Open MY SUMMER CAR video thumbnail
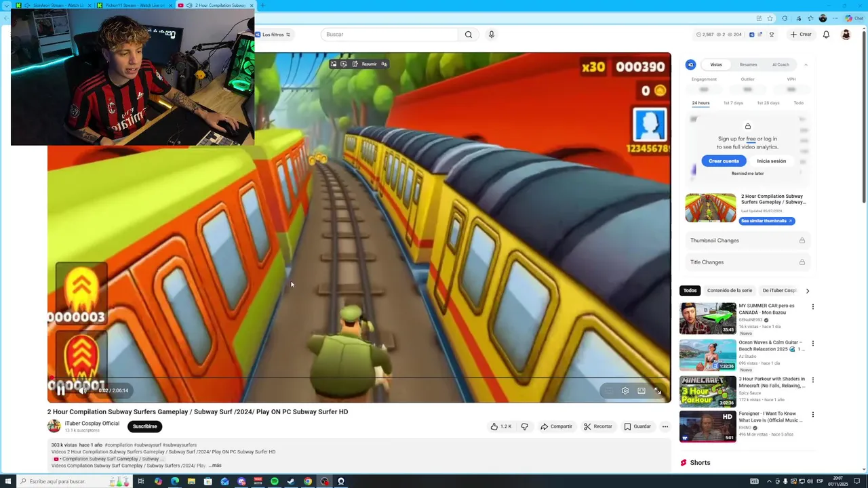 pos(707,319)
